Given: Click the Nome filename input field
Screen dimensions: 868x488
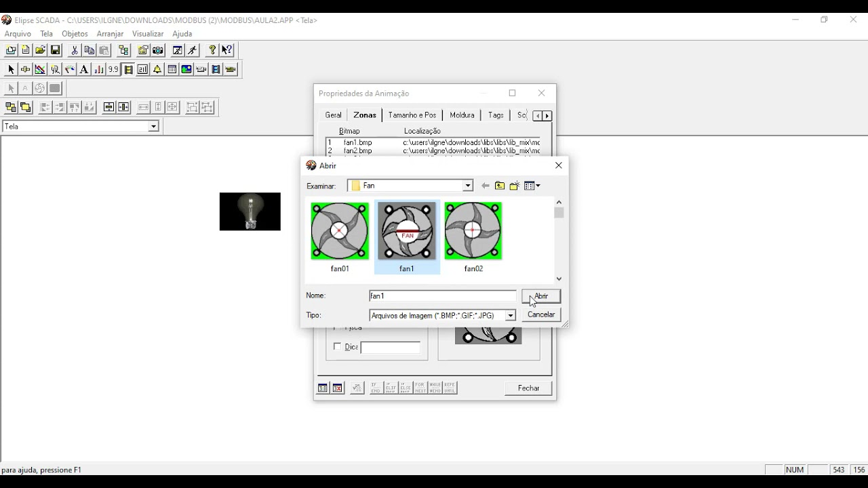Looking at the screenshot, I should [x=443, y=296].
